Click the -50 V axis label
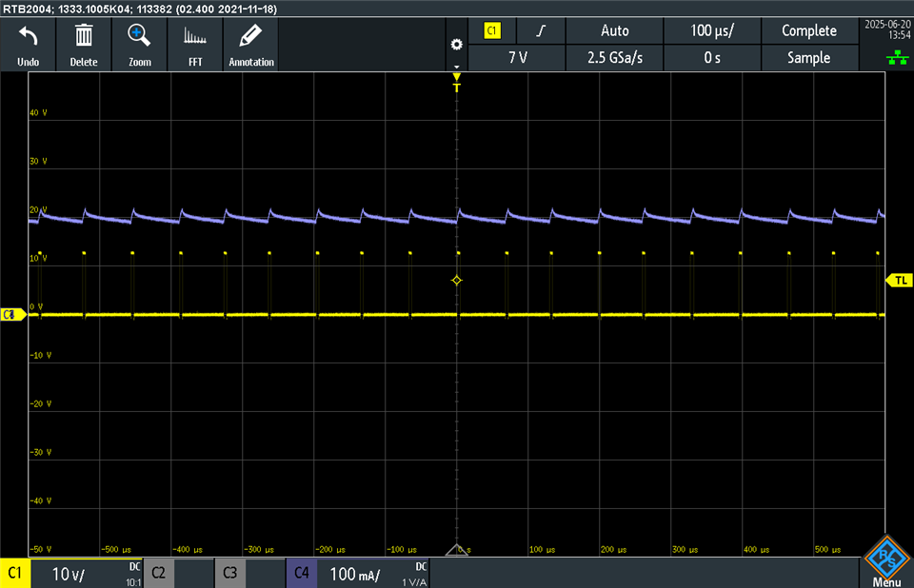914x588 pixels. point(41,549)
